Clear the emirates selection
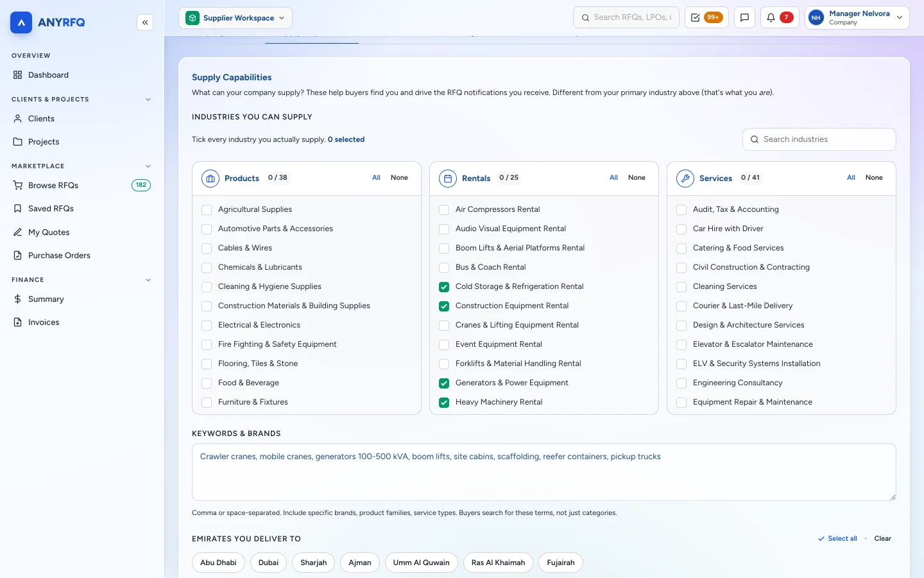 click(883, 539)
